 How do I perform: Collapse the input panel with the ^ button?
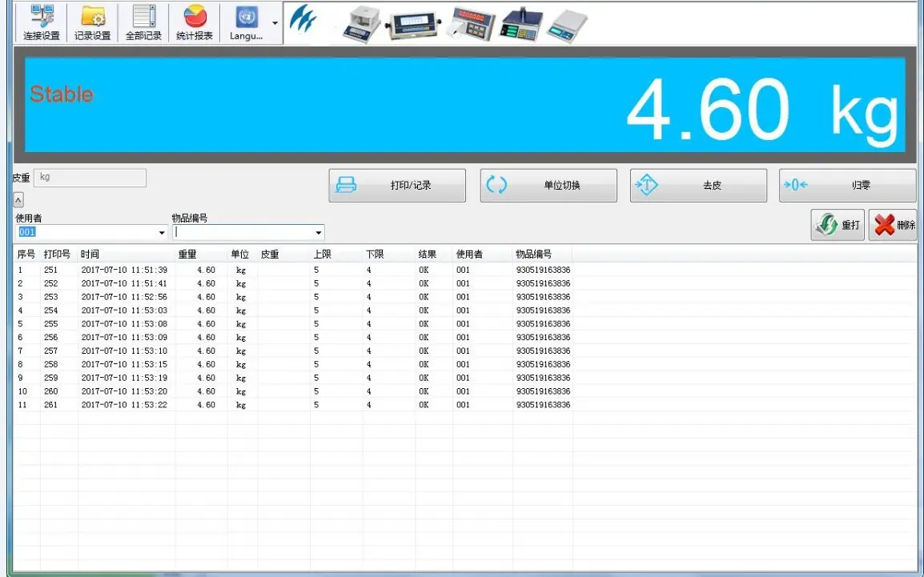point(18,200)
